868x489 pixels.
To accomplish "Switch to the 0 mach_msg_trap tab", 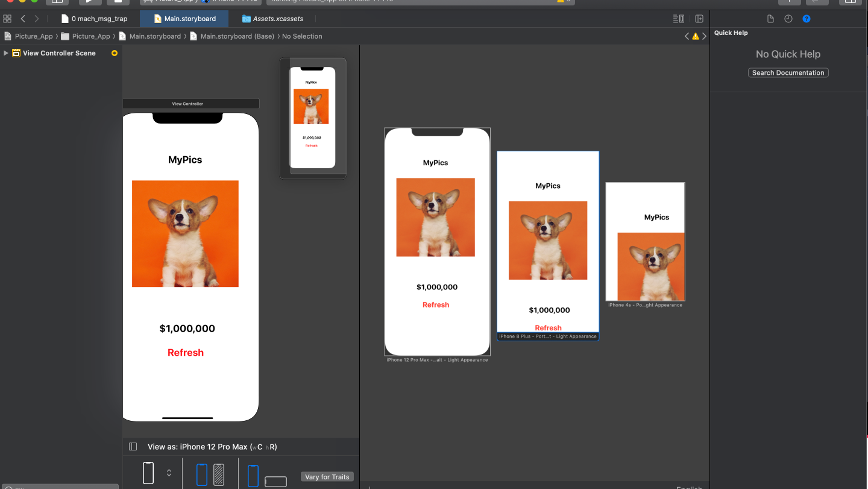I will coord(94,19).
